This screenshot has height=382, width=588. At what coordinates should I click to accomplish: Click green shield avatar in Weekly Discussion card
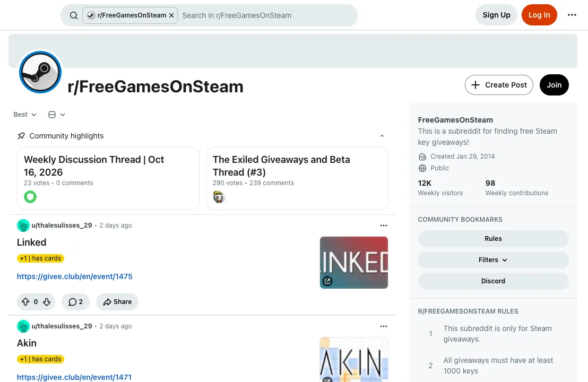30,197
